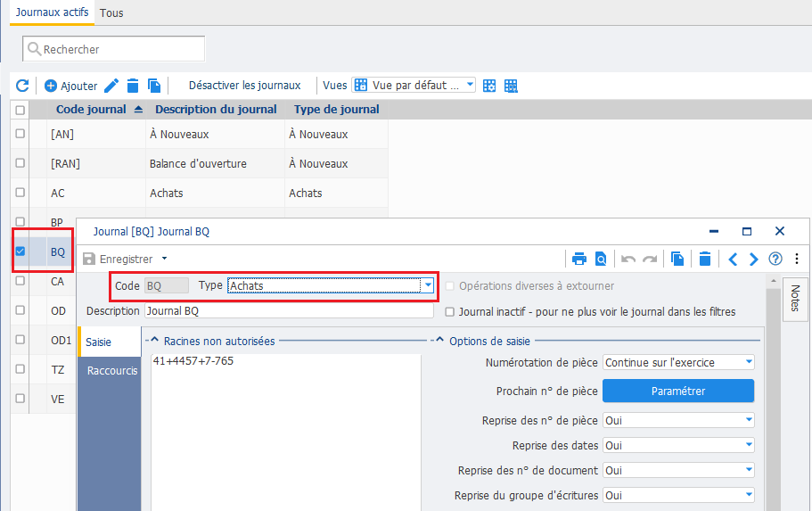Click the blue 'Paramétrer' button
812x511 pixels.
678,391
